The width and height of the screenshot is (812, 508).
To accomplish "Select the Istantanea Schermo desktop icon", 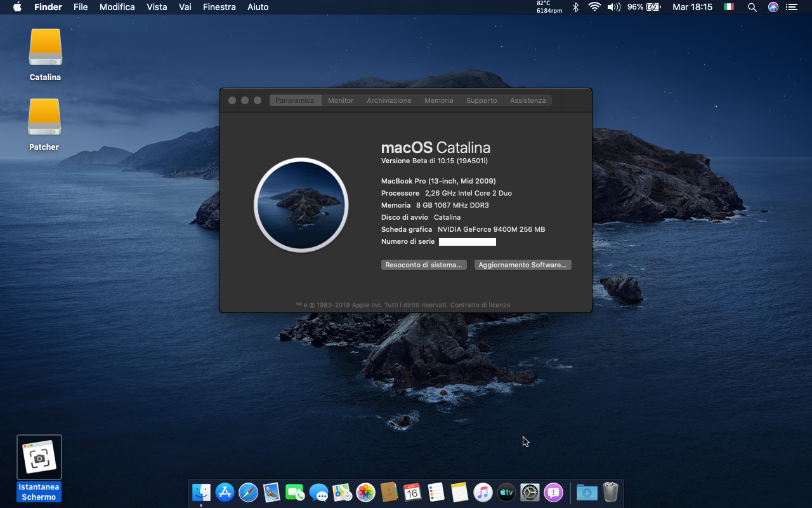I will (39, 469).
